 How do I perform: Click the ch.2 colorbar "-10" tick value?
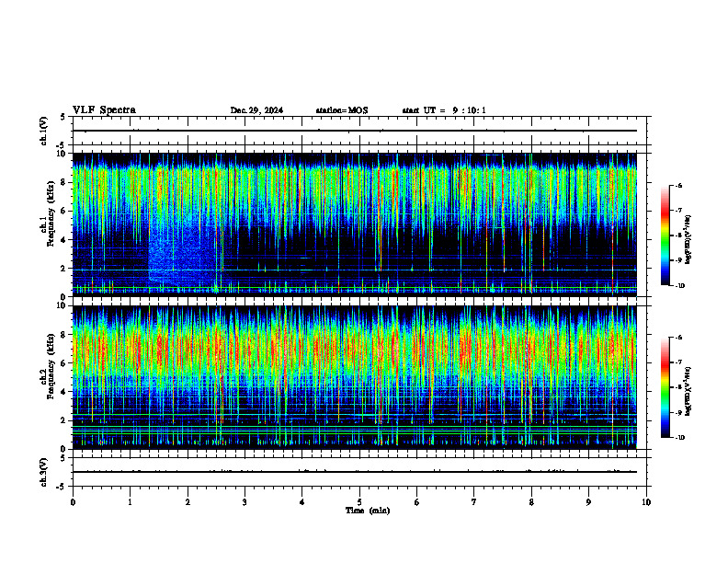click(679, 438)
